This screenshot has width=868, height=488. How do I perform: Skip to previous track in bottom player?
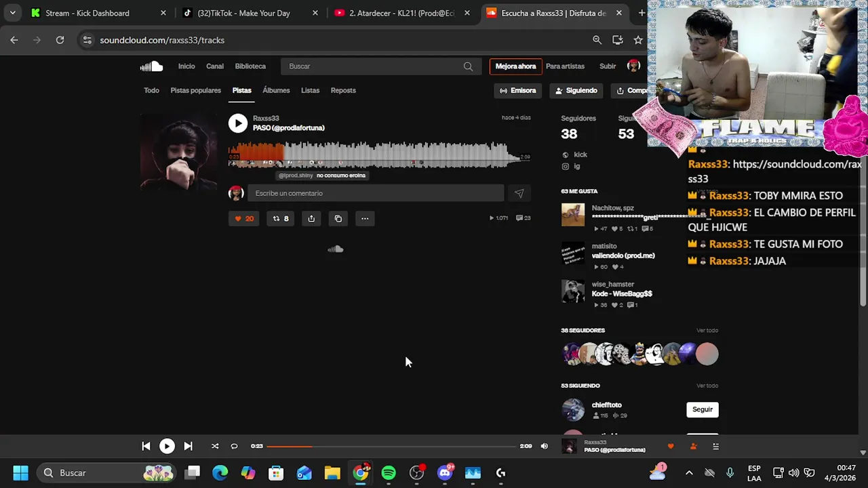[x=146, y=446]
